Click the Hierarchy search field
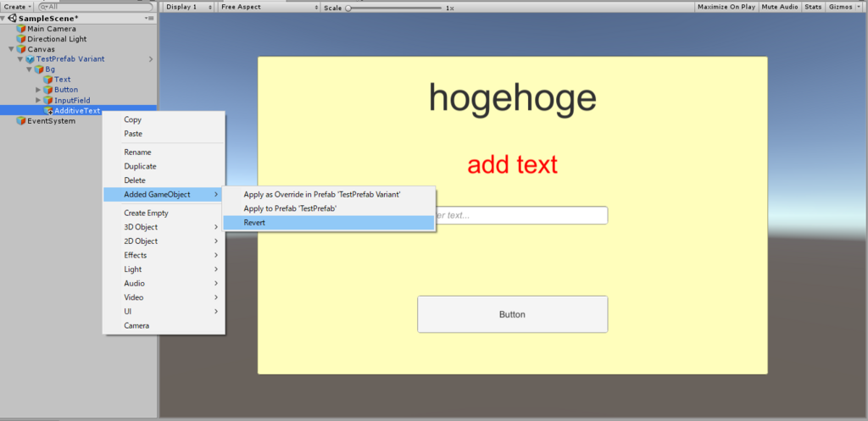 tap(95, 7)
